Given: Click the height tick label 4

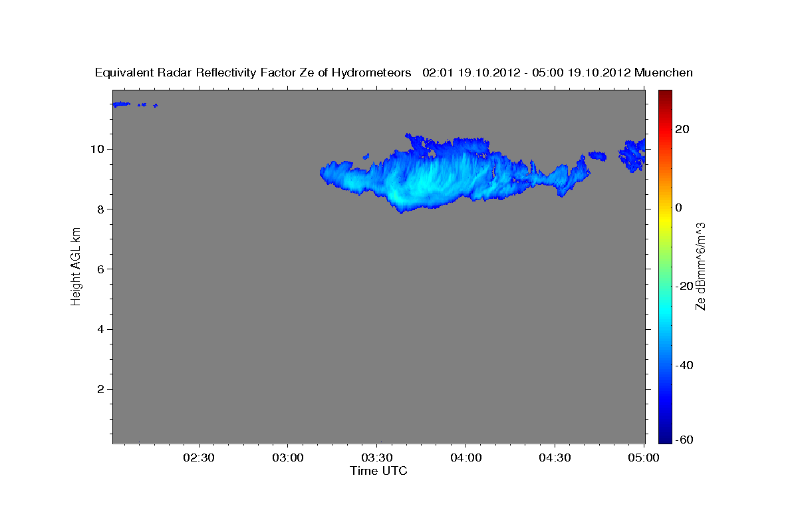Looking at the screenshot, I should click(101, 329).
